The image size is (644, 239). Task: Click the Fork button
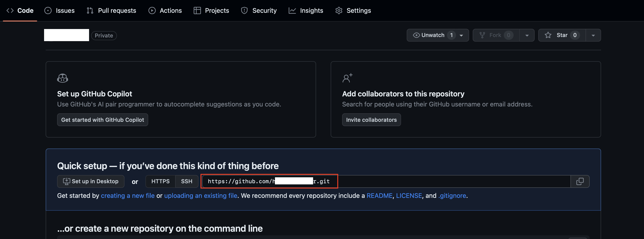pyautogui.click(x=496, y=35)
